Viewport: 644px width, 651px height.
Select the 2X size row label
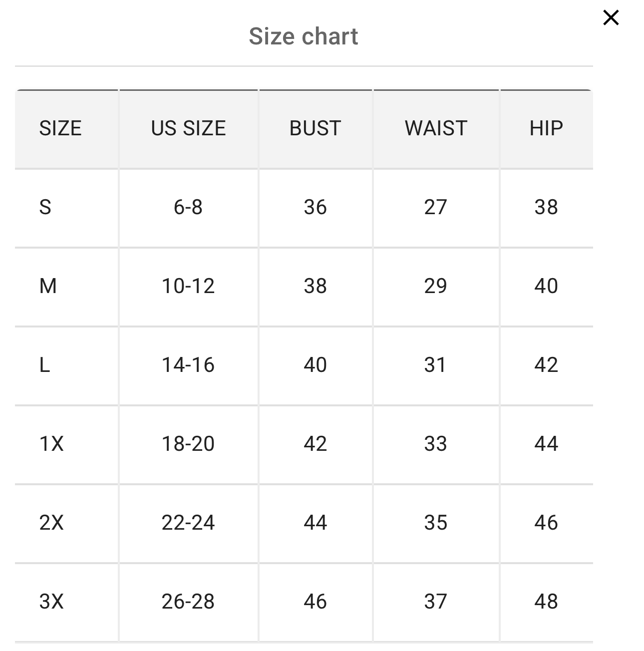[51, 522]
